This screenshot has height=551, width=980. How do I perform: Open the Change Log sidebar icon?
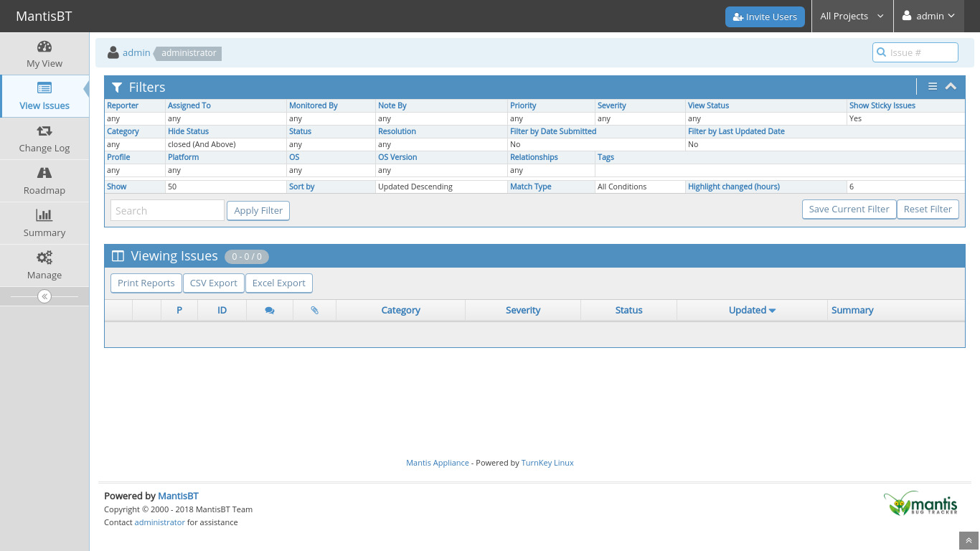click(44, 131)
